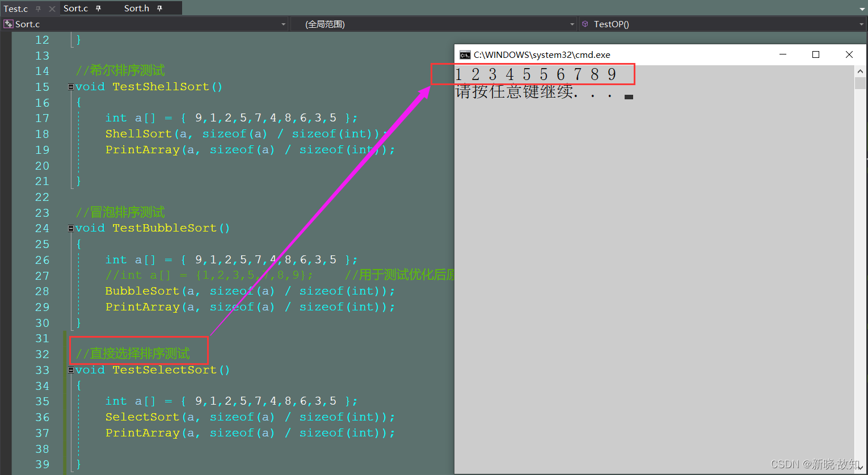Collapse the TestBubbleSort function block
Screen dimensions: 868x475
coord(71,228)
